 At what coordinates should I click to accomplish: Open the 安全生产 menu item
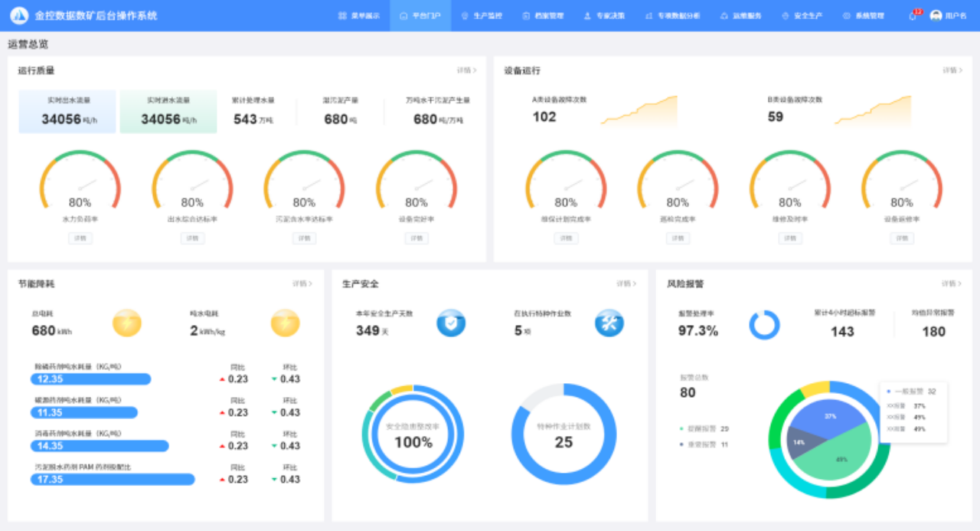[802, 15]
